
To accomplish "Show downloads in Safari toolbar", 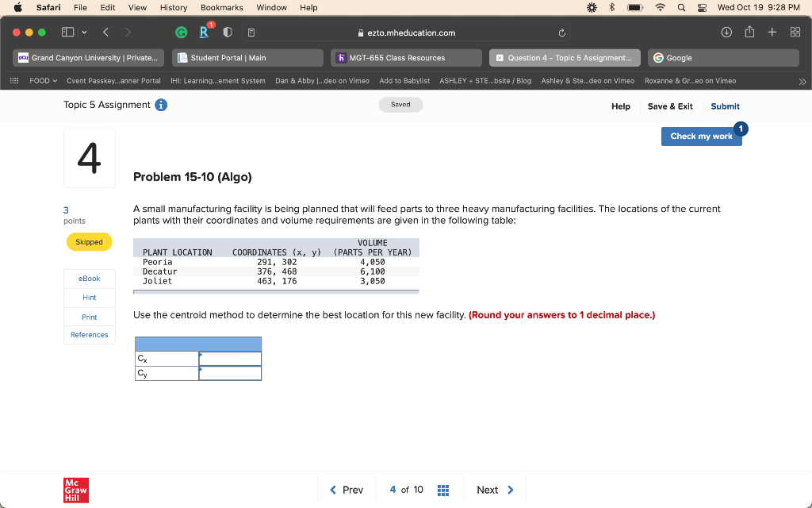I will click(726, 32).
